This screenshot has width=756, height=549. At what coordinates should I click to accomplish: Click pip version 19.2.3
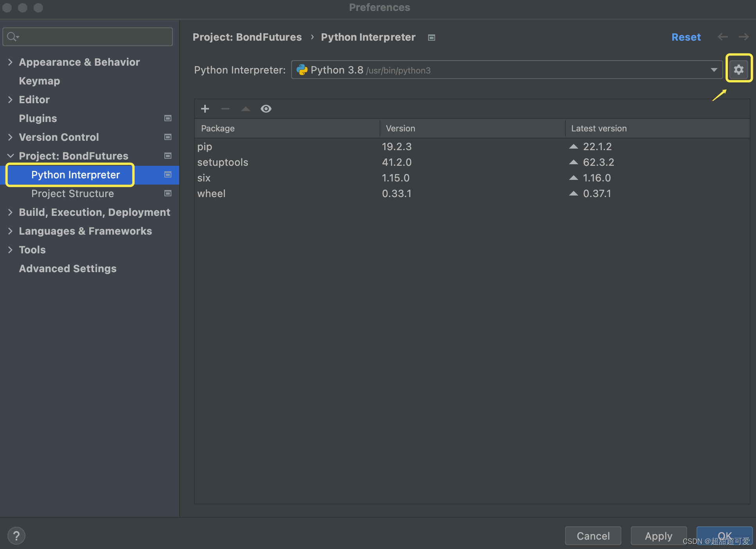pos(397,147)
